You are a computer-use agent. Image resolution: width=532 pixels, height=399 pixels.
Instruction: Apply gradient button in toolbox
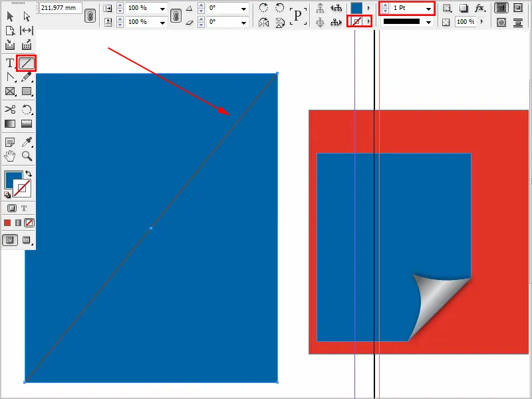pos(19,223)
